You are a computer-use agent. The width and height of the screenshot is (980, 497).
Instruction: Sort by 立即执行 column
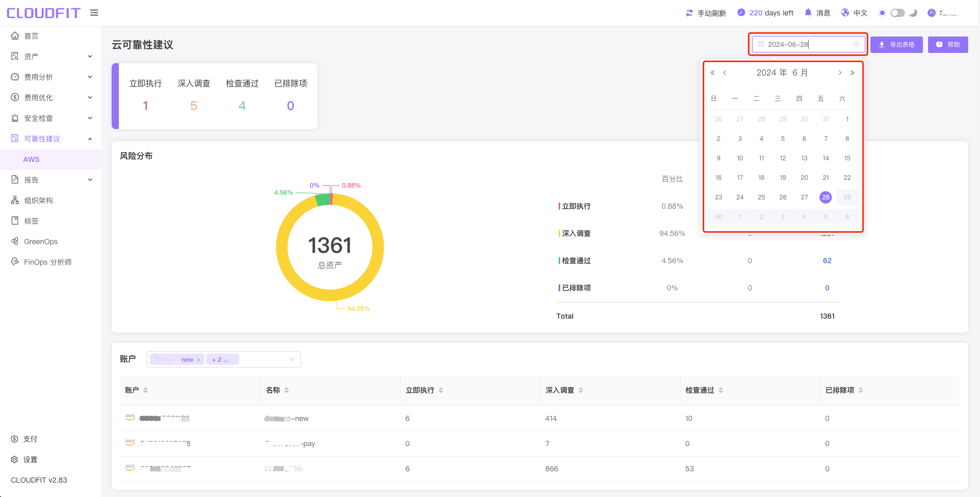click(x=441, y=391)
